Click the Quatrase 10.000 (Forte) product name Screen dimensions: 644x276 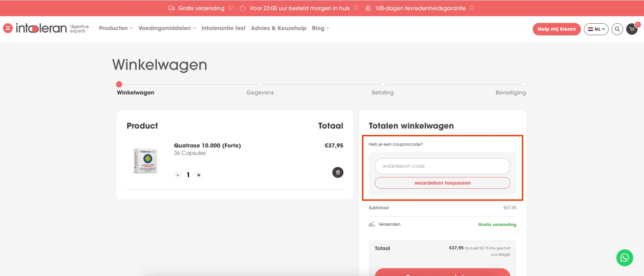point(207,145)
